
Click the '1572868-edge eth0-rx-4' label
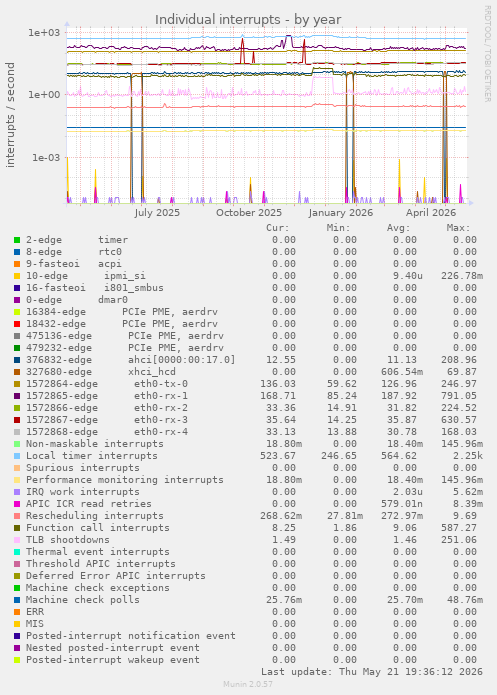click(x=107, y=431)
